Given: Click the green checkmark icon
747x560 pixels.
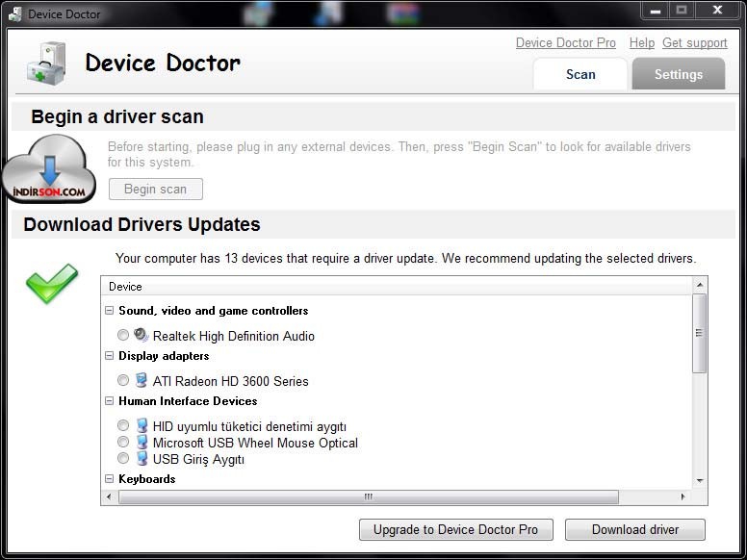Looking at the screenshot, I should [x=52, y=283].
